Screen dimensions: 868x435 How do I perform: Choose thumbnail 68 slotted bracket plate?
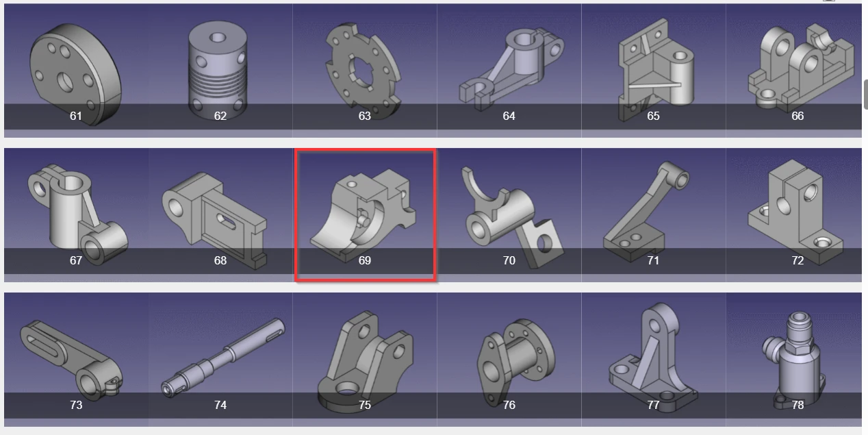click(220, 212)
